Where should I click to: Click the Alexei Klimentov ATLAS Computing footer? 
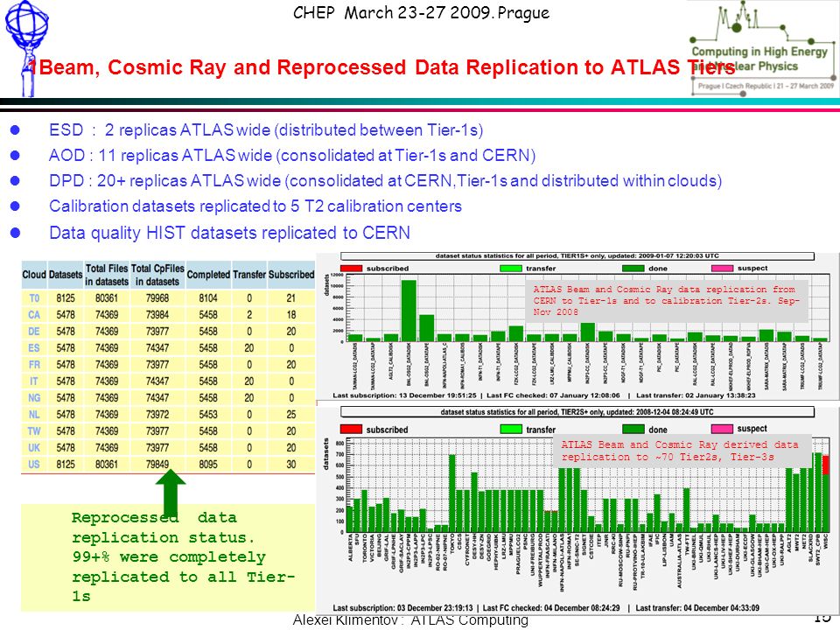pyautogui.click(x=410, y=620)
